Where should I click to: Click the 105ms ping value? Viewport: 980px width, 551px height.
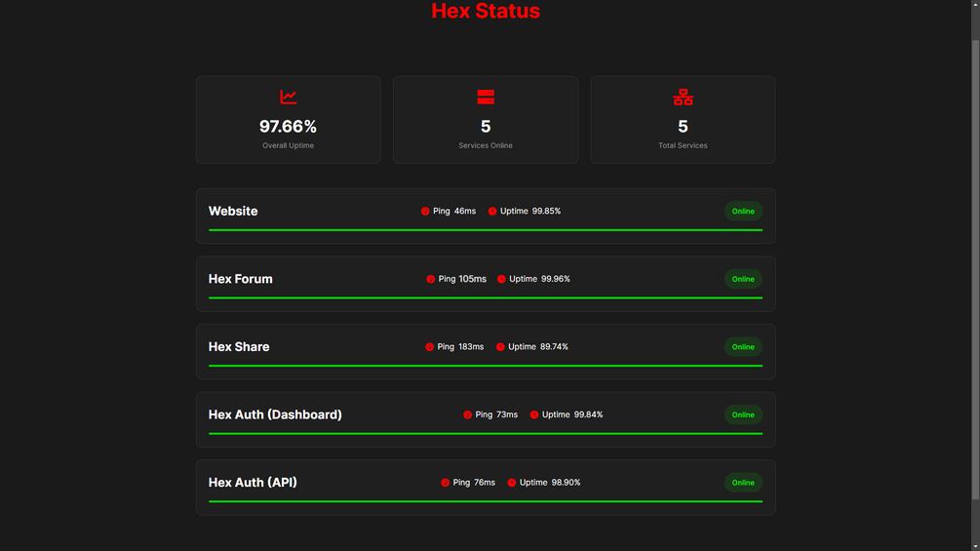[x=473, y=279]
